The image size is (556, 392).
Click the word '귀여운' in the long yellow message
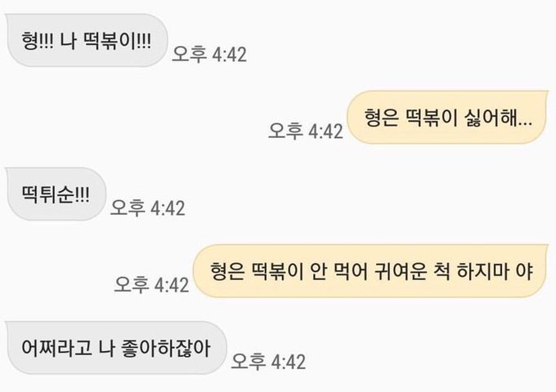[x=400, y=271]
